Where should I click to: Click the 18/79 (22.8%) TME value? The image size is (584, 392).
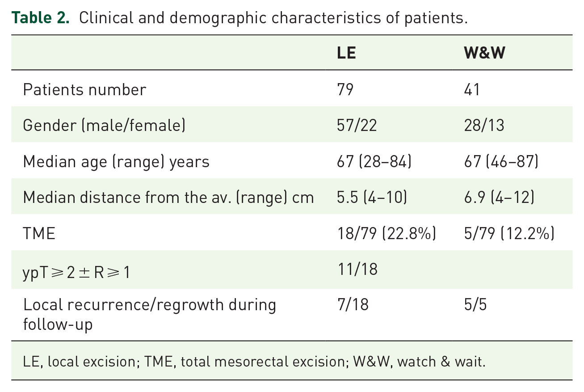(x=387, y=233)
